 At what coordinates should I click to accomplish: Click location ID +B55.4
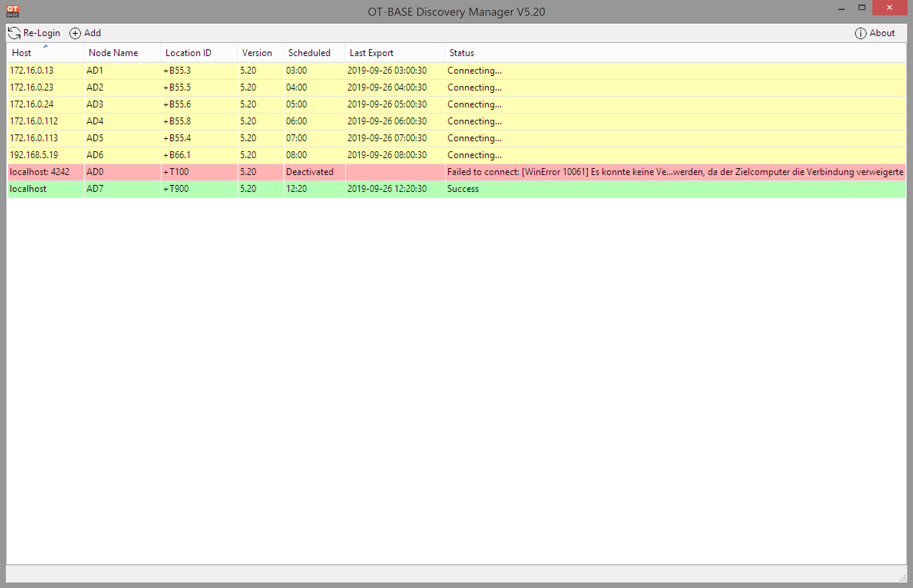point(177,138)
